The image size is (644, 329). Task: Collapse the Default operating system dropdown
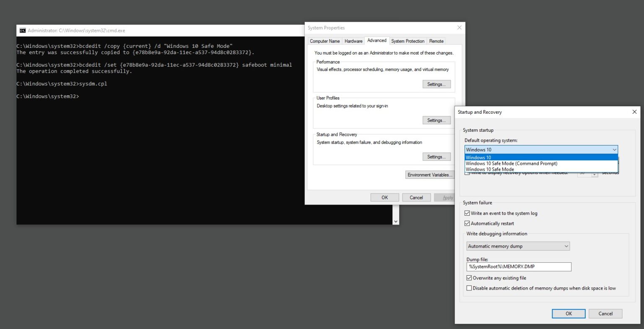(x=615, y=149)
